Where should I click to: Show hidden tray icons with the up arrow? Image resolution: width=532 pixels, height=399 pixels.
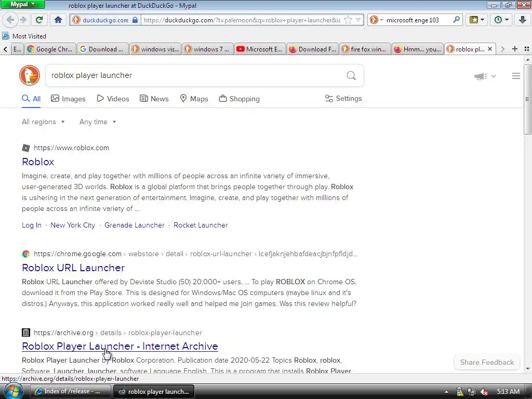tap(446, 392)
